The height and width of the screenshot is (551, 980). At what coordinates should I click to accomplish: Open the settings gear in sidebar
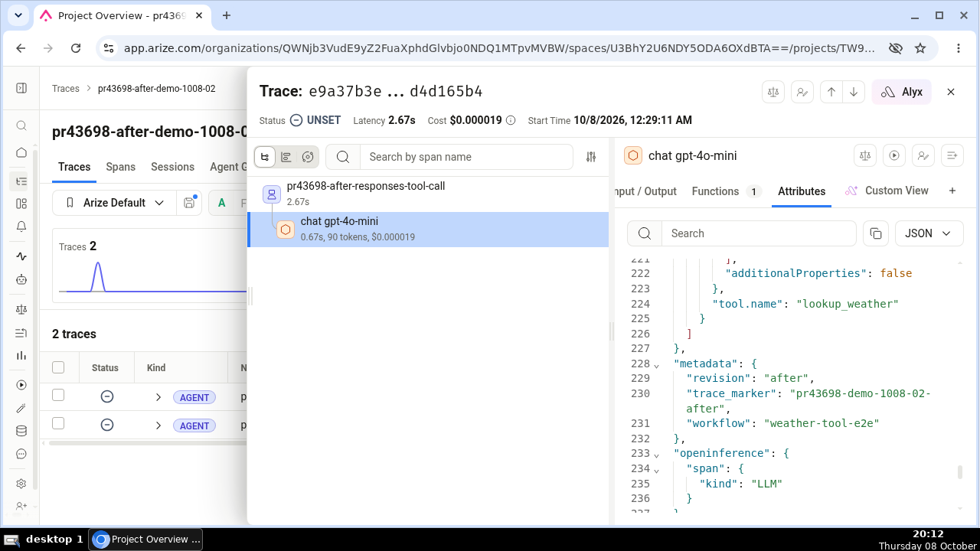pyautogui.click(x=21, y=484)
